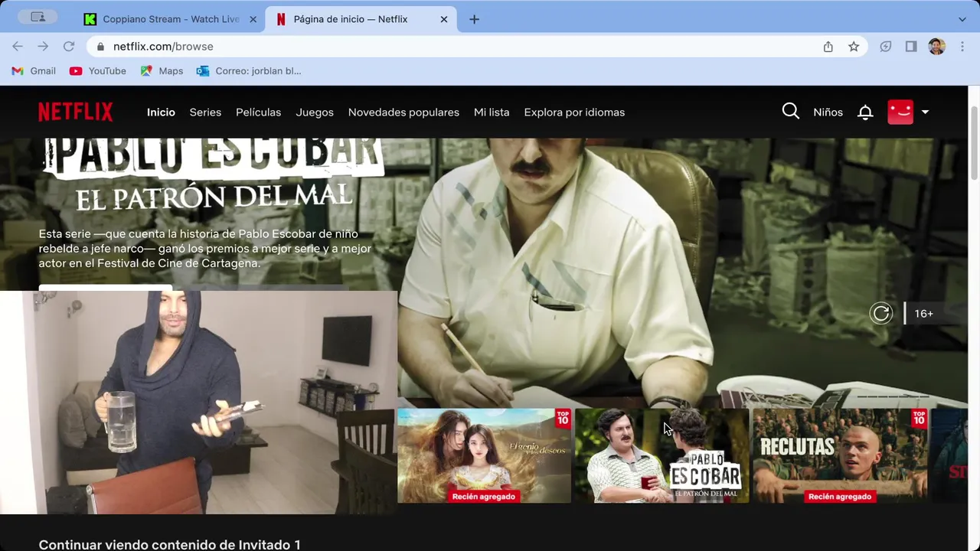Click the Pablo Escobar series description text
980x551 pixels.
pyautogui.click(x=205, y=248)
